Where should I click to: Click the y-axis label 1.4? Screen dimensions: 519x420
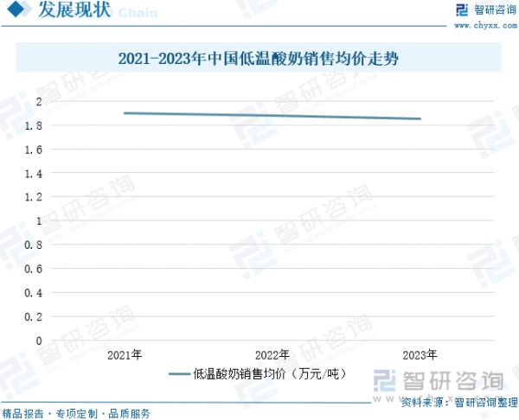click(x=34, y=174)
